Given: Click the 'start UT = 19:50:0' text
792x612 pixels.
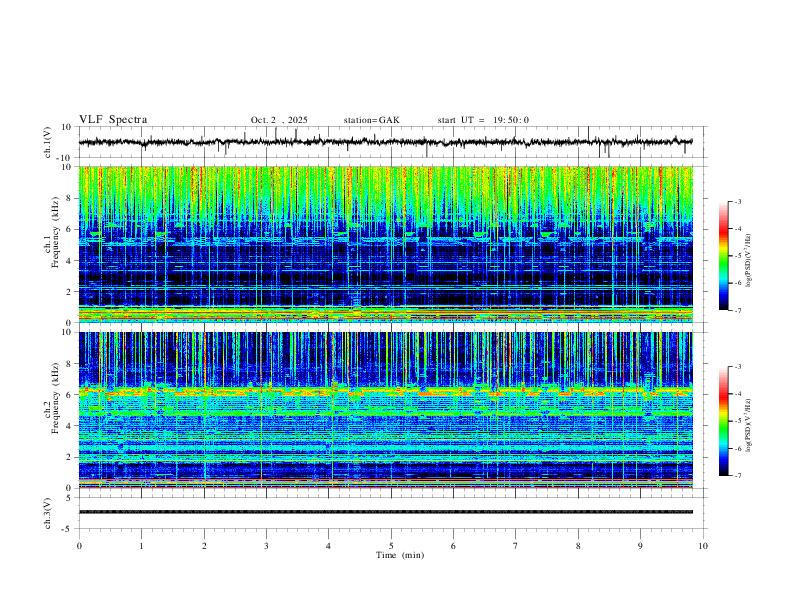Looking at the screenshot, I should [x=483, y=120].
